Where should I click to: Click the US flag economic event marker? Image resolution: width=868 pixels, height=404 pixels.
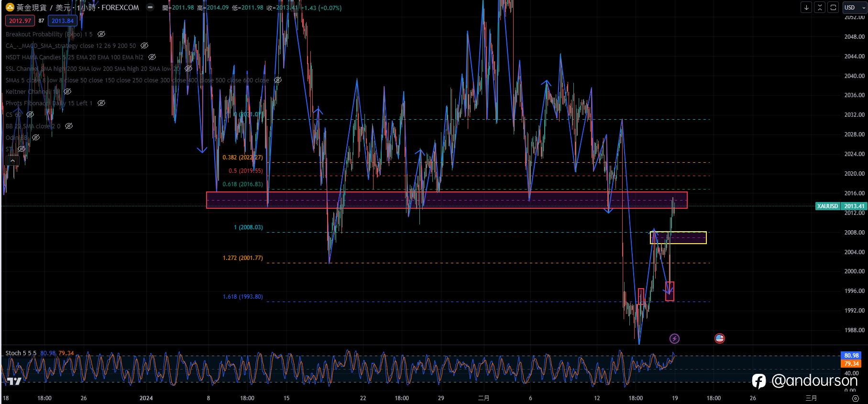pos(720,339)
